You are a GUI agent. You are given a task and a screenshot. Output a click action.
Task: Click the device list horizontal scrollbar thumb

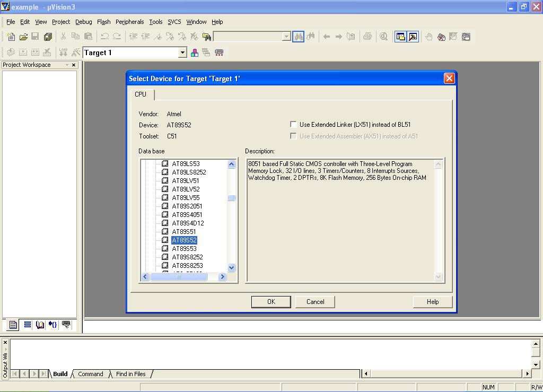[x=178, y=276]
